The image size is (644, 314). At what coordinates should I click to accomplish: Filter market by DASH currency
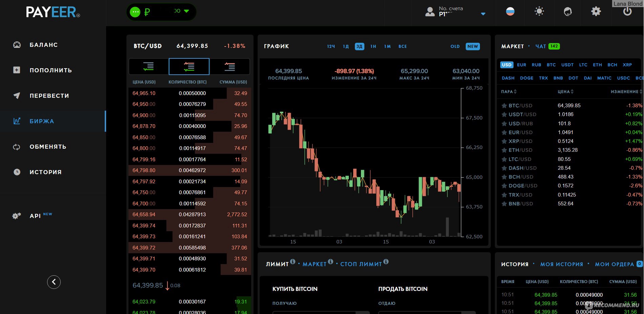click(508, 78)
